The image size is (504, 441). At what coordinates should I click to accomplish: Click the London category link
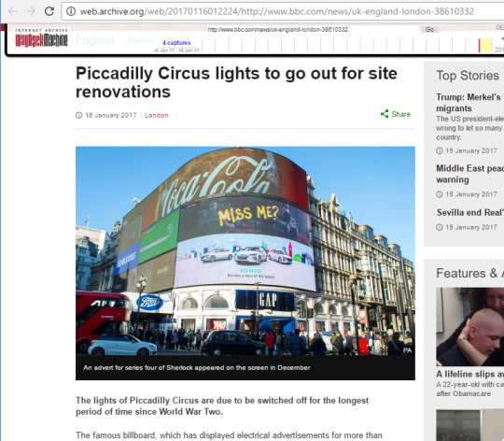click(156, 115)
